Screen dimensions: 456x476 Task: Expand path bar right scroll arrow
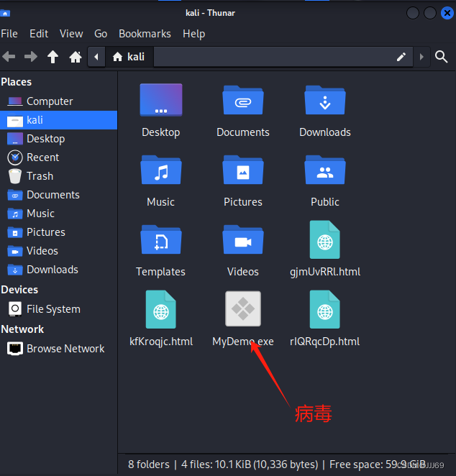tap(421, 56)
